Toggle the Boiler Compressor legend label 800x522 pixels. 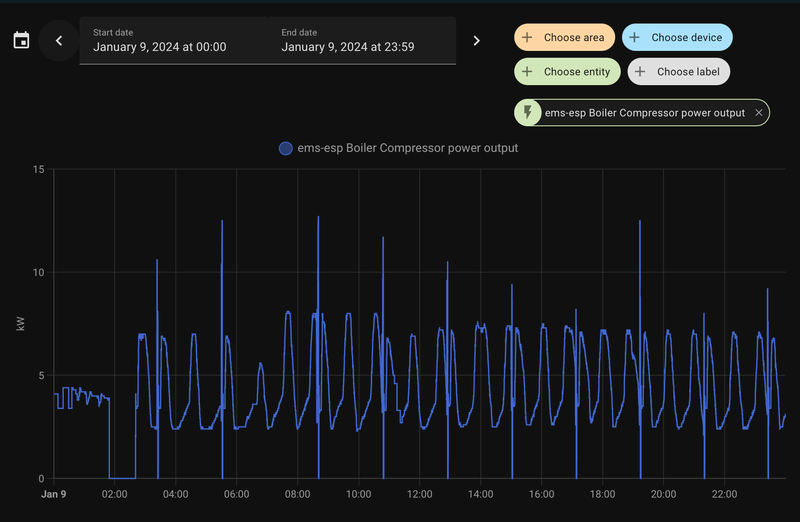coord(408,148)
